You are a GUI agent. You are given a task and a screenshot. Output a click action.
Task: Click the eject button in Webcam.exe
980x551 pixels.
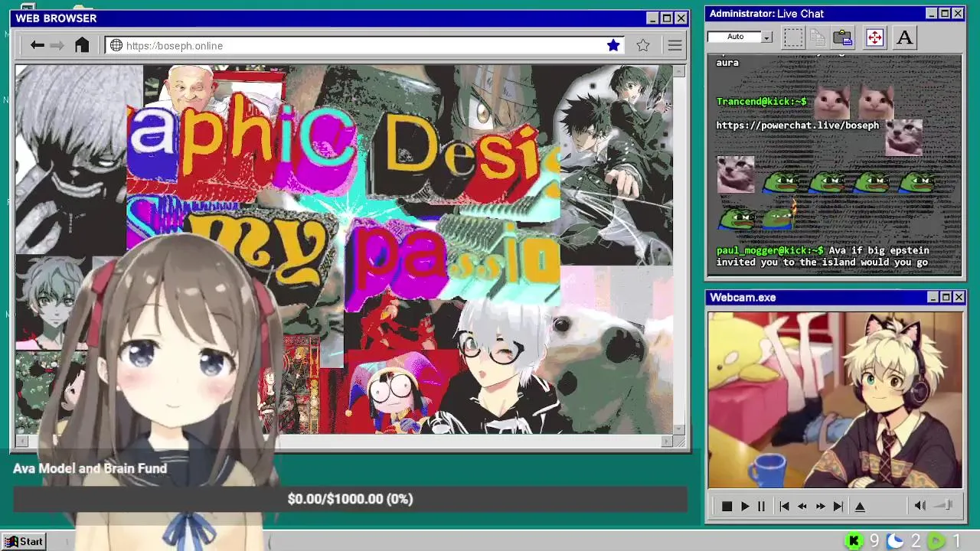(x=860, y=507)
